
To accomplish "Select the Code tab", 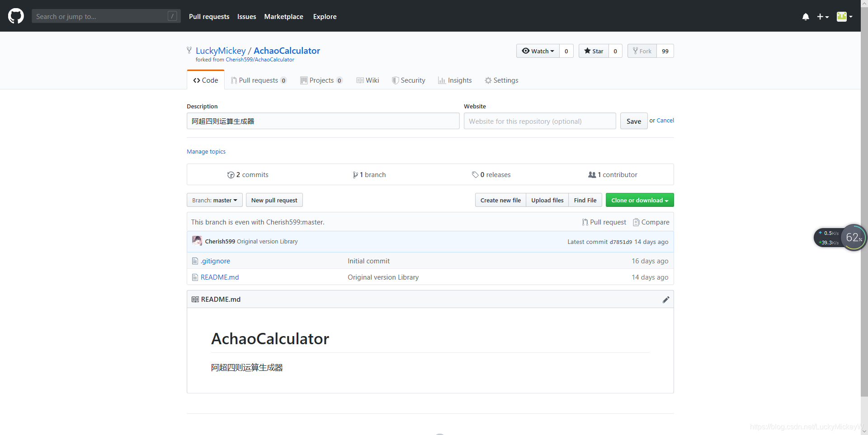I will tap(206, 80).
